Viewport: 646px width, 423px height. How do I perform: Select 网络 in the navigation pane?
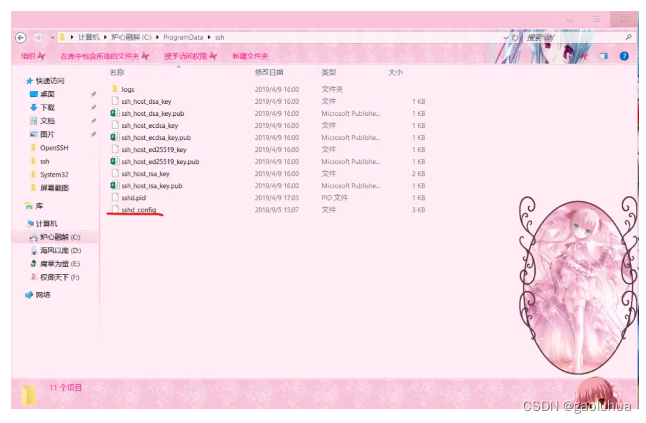43,295
